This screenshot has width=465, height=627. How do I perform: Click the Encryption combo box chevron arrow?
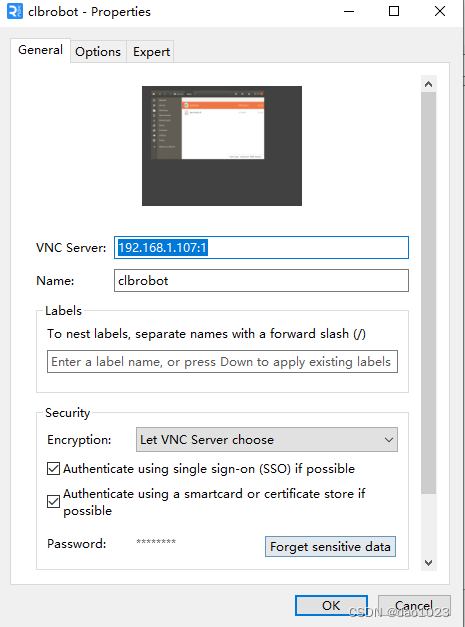tap(388, 440)
